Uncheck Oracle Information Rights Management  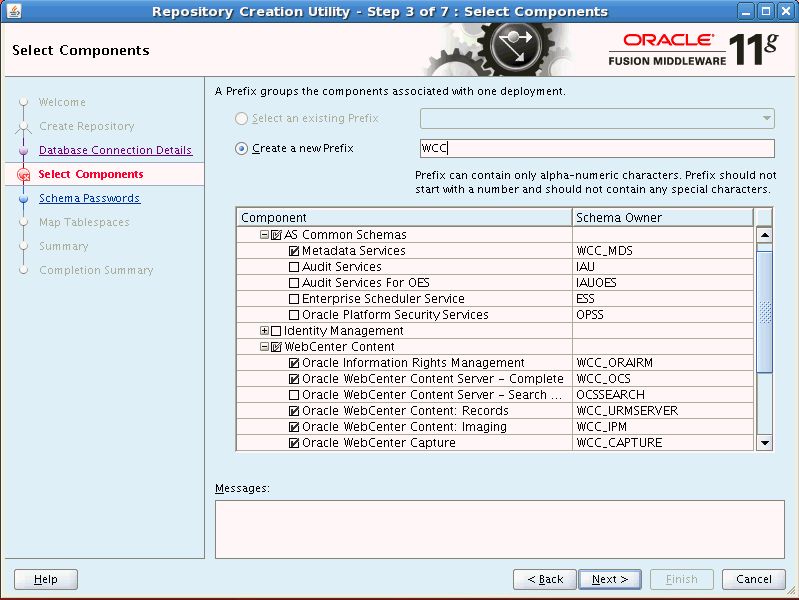[294, 363]
